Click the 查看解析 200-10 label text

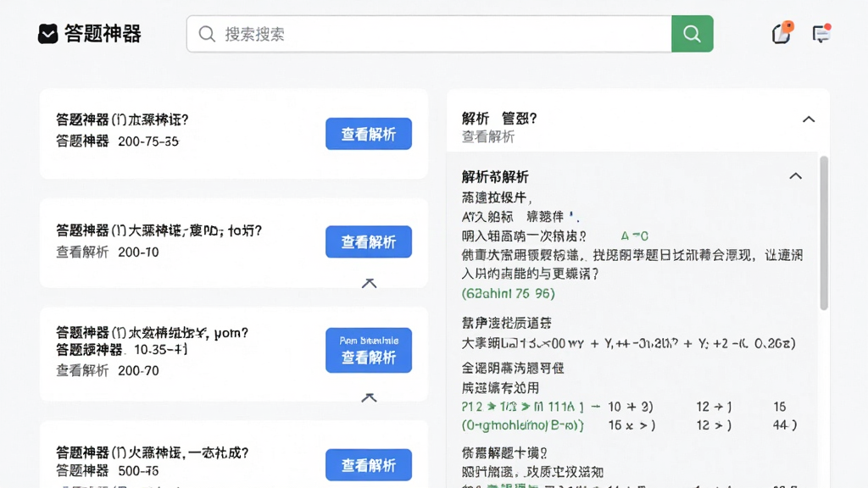(108, 252)
